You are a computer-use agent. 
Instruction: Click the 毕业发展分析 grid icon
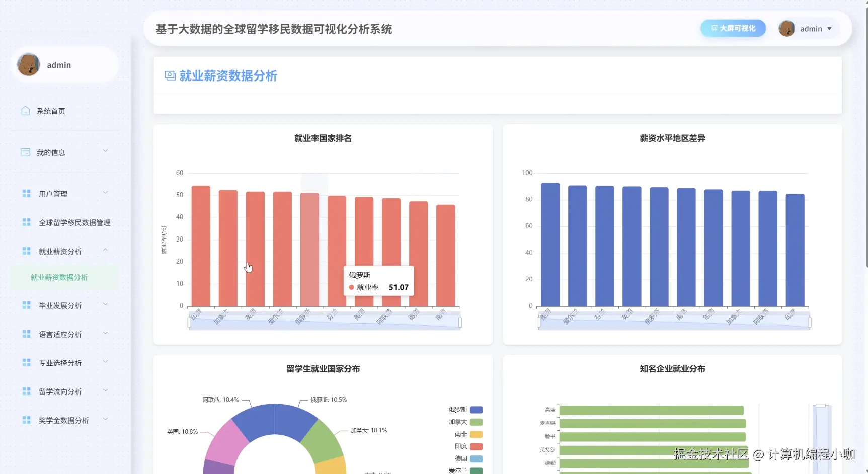(26, 304)
